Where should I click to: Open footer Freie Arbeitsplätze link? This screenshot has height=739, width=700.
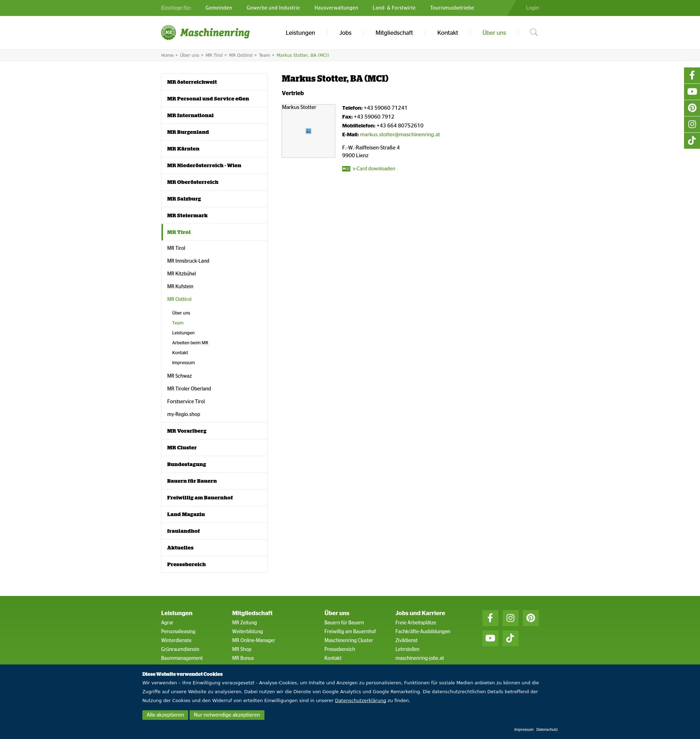(x=416, y=623)
